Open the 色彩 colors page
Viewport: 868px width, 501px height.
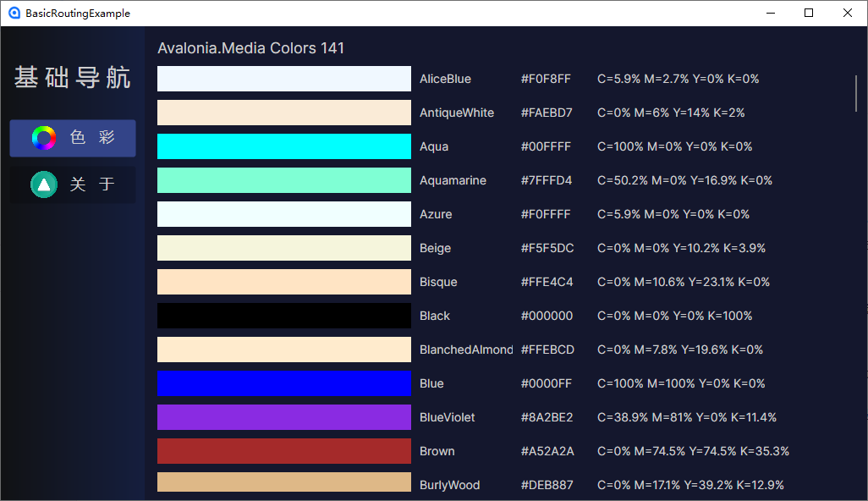(x=73, y=138)
